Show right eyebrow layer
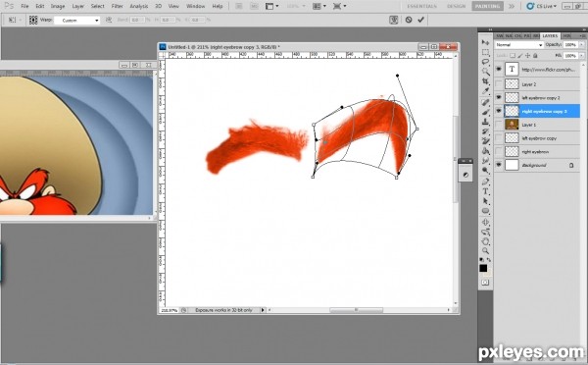The image size is (588, 365). (499, 151)
